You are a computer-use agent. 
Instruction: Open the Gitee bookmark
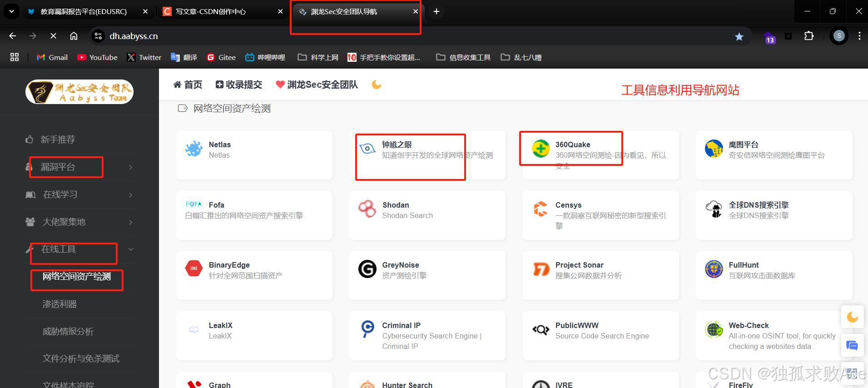click(x=221, y=57)
